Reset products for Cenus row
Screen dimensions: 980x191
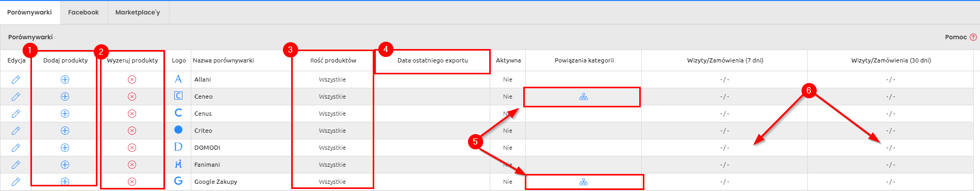point(132,114)
